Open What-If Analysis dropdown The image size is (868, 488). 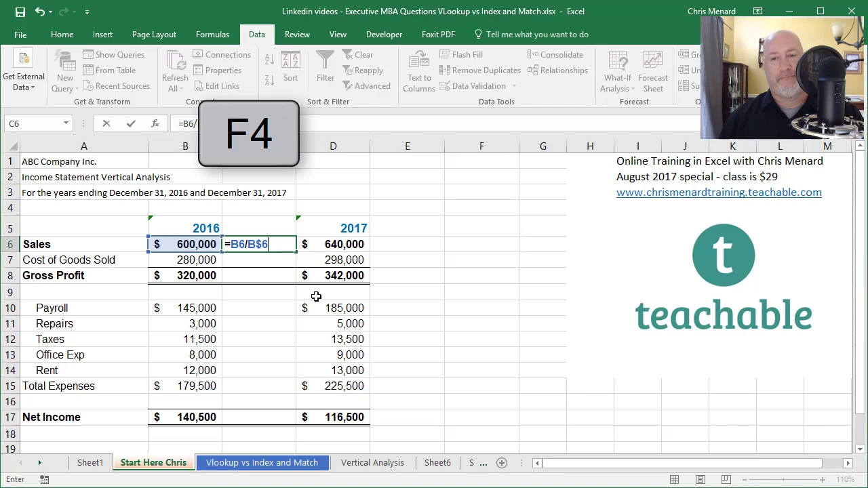click(x=618, y=72)
